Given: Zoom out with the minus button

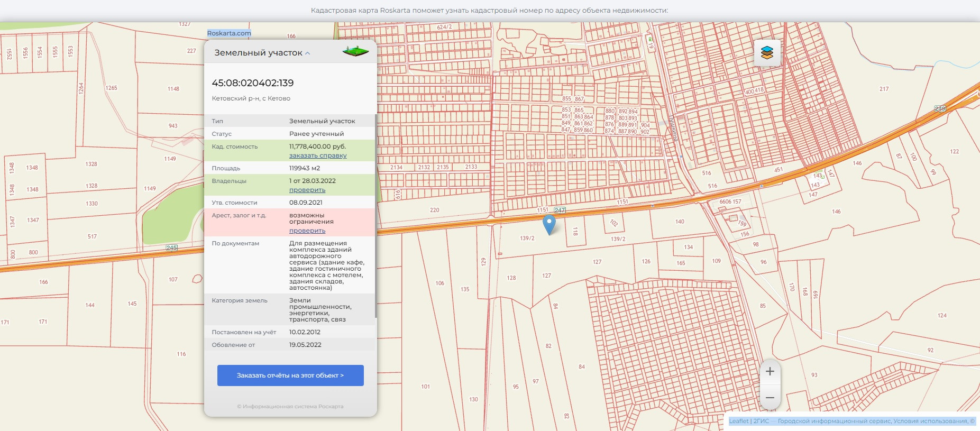Looking at the screenshot, I should coord(770,397).
